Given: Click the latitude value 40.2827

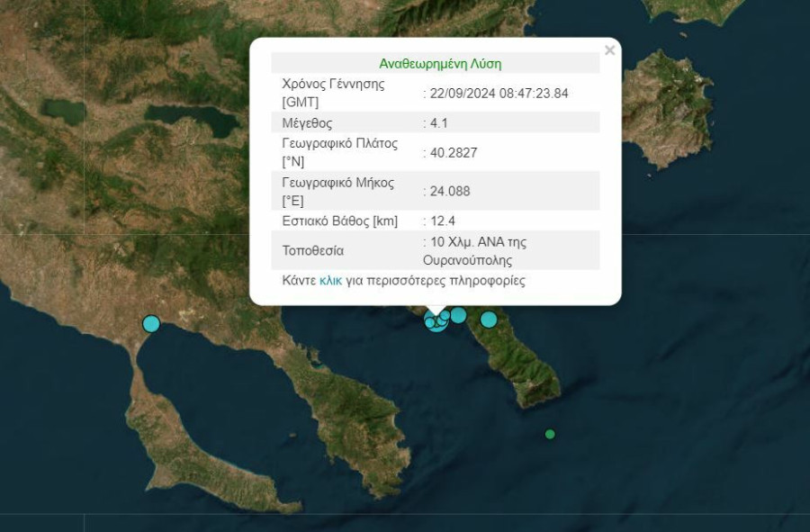Looking at the screenshot, I should click(454, 152).
